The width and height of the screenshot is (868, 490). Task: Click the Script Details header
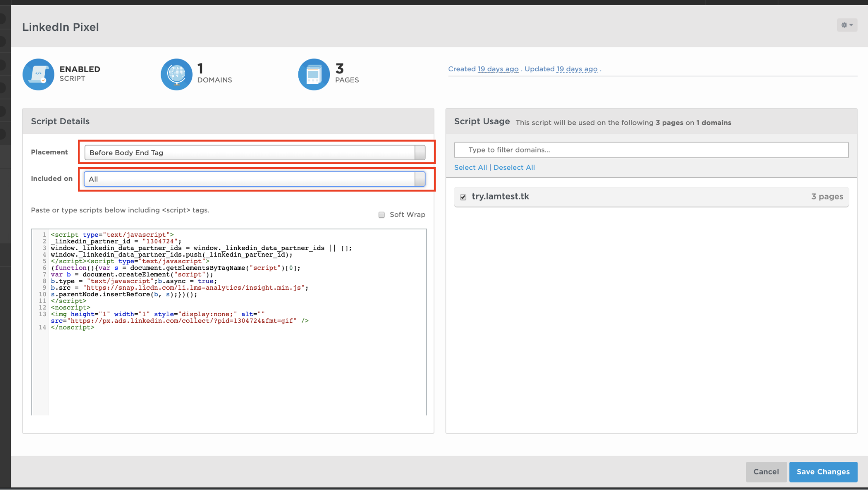click(60, 122)
